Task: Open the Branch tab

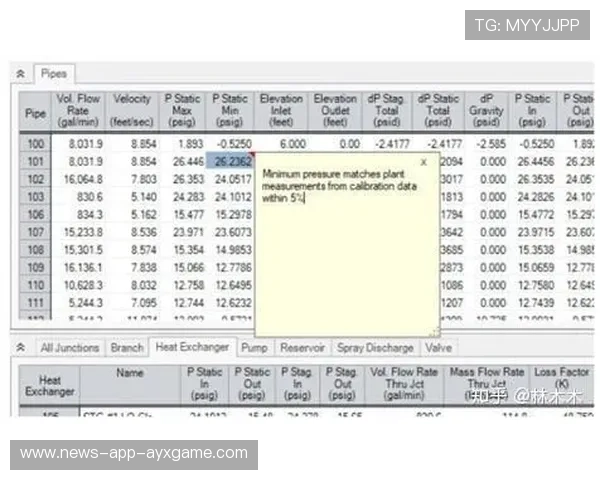Action: pos(126,348)
